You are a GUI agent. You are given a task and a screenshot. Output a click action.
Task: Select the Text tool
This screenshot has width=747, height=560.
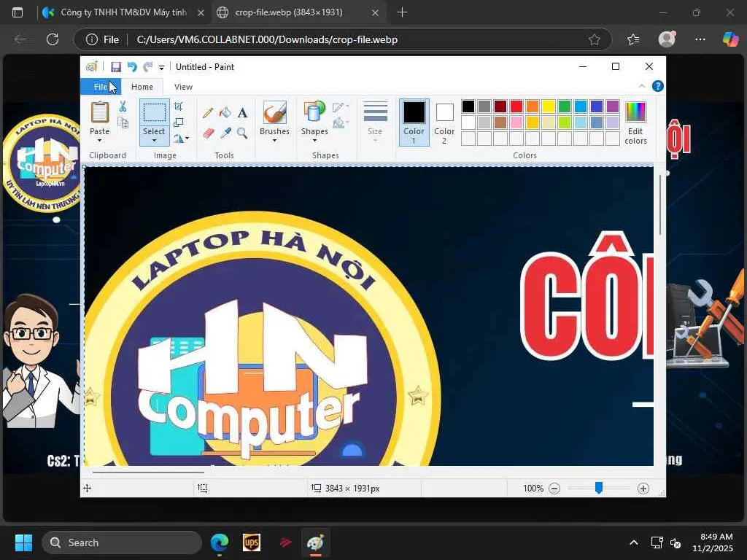tap(242, 113)
